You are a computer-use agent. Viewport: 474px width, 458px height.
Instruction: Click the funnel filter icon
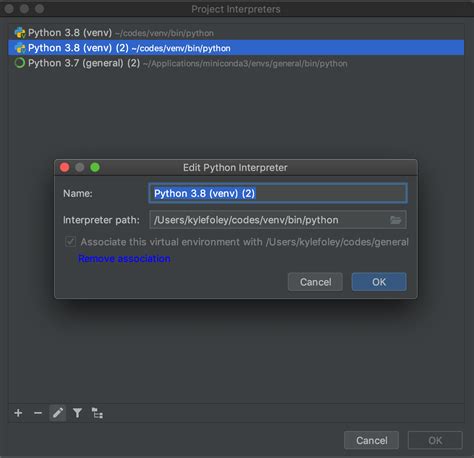click(77, 413)
